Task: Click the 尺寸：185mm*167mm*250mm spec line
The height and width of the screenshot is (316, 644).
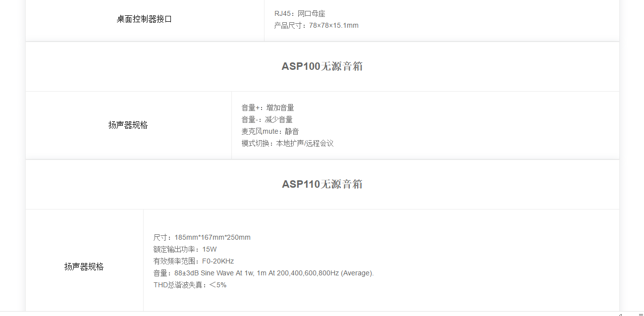Action: [x=202, y=237]
